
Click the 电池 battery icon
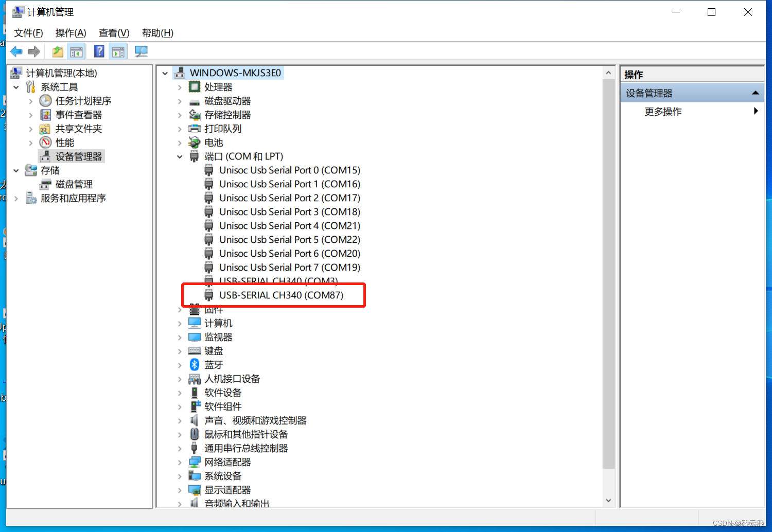(x=194, y=143)
